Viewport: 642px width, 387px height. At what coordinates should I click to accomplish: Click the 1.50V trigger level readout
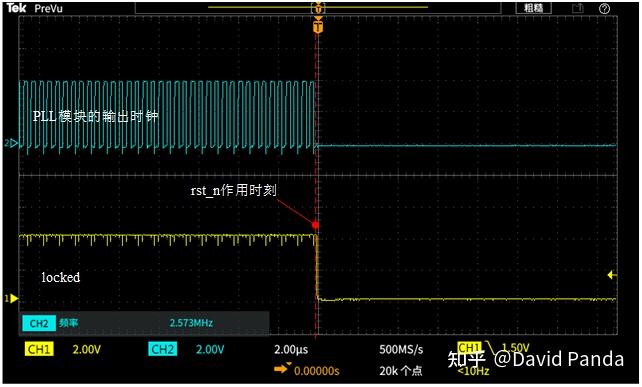pos(515,348)
